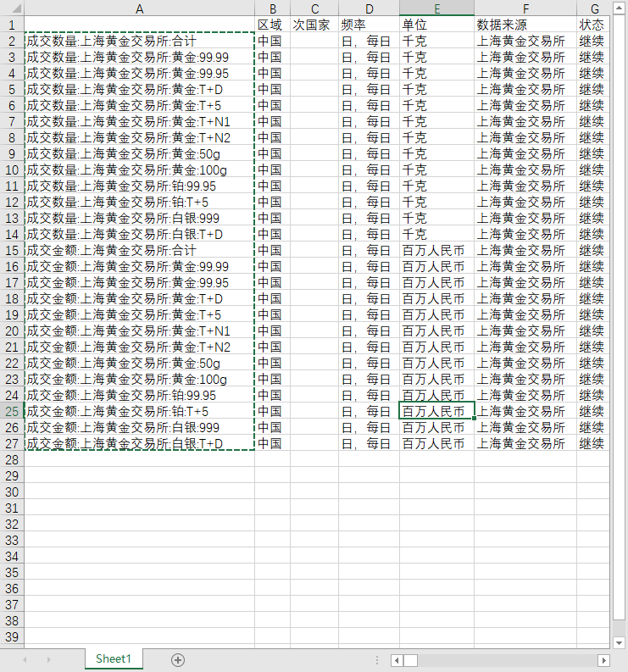Select cell '成交金额:上海黄金交易所:铂:99.95'

tap(139, 395)
